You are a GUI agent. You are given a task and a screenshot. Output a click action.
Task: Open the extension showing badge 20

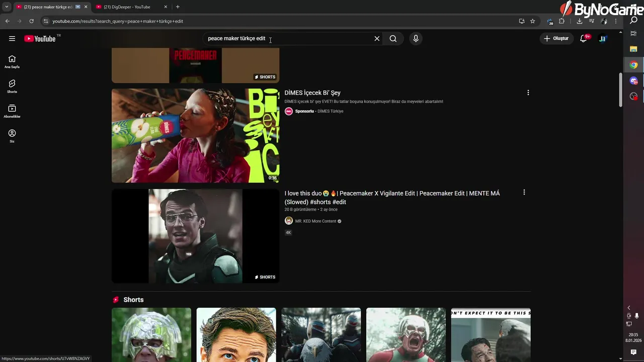pos(549,21)
